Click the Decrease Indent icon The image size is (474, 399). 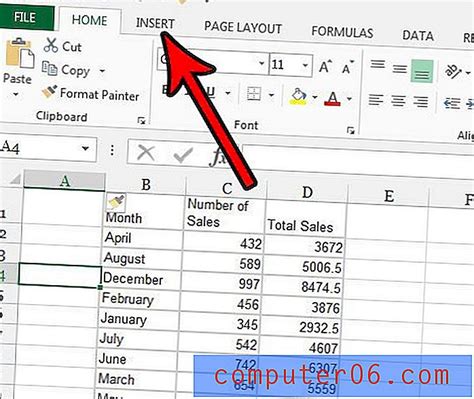452,103
